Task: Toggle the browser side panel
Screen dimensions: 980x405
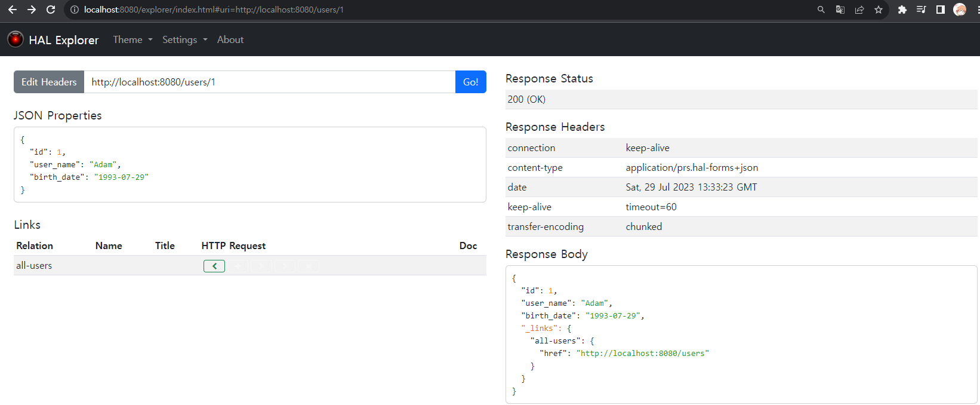Action: click(941, 10)
